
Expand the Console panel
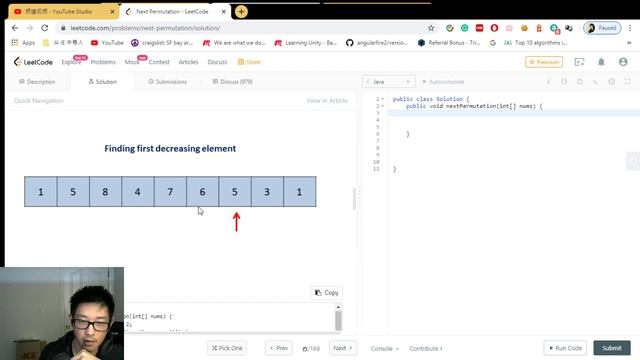[384, 349]
